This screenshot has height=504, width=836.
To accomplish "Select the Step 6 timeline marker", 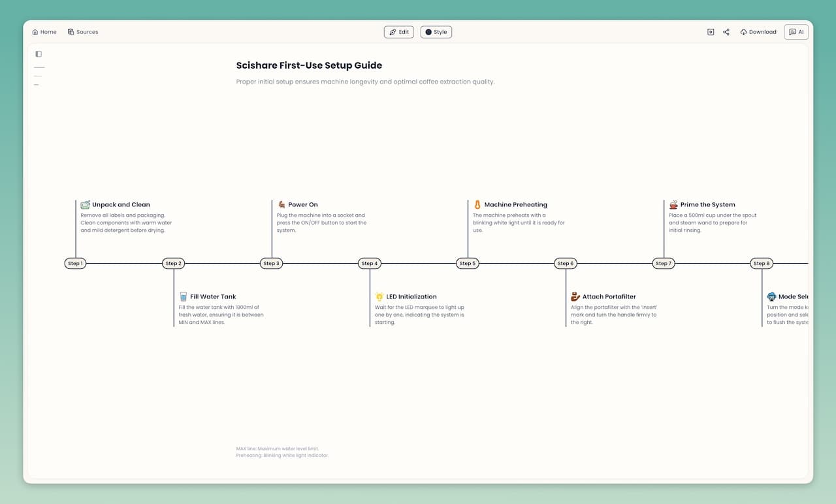I will (x=566, y=264).
